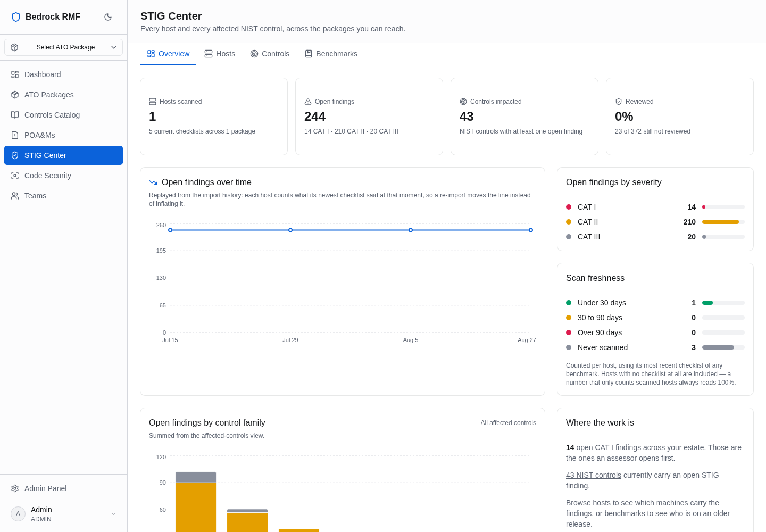Click the Never scanned progress bar
This screenshot has width=766, height=532.
pyautogui.click(x=723, y=347)
